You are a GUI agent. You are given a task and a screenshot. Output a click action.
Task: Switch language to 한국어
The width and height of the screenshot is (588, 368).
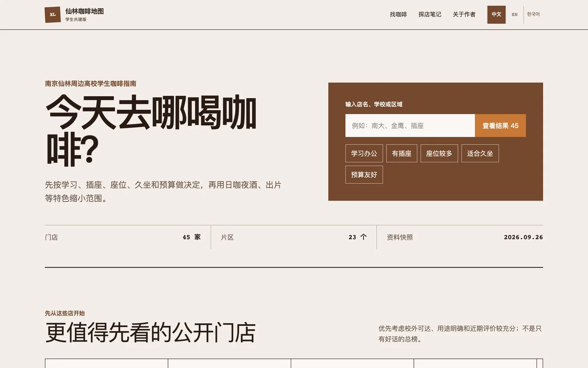[533, 14]
